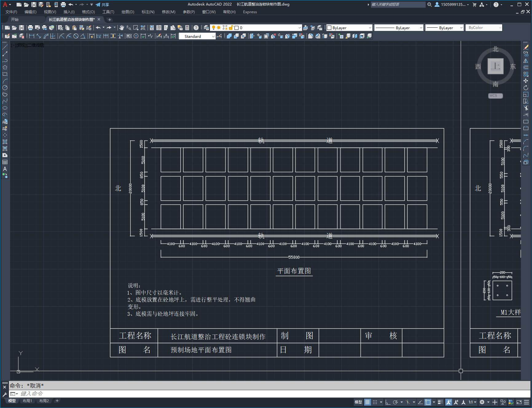Select the Mirror tool in modify toolbar
Viewport: 532px width, 408px height.
pos(526,61)
